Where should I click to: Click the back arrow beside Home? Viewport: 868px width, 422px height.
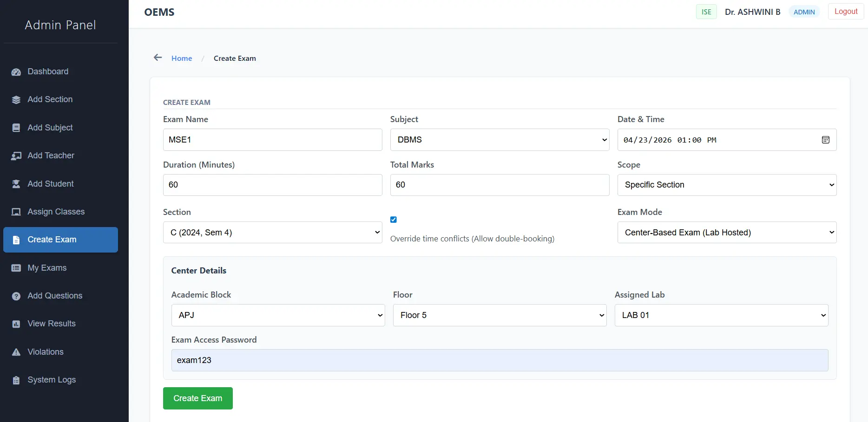[158, 58]
